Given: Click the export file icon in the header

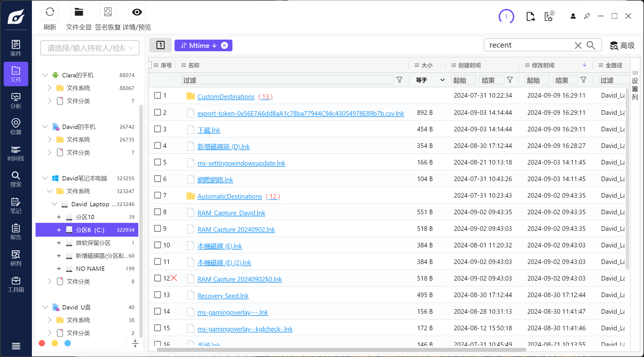Looking at the screenshot, I should 530,17.
